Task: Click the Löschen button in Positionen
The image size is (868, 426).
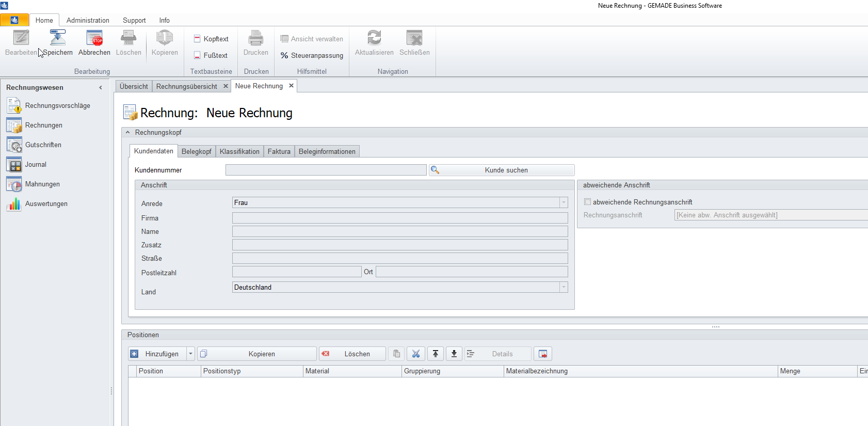Action: pyautogui.click(x=352, y=354)
